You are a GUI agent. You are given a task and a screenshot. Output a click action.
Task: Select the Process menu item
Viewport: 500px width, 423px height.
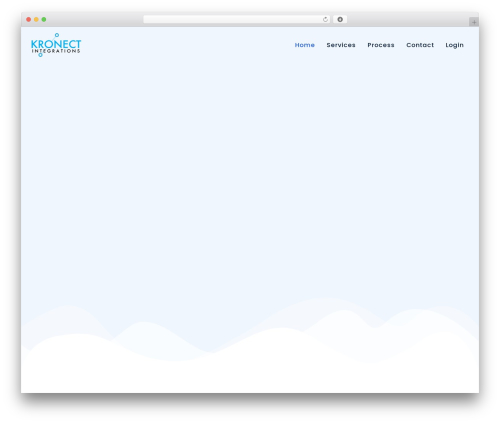(x=381, y=45)
